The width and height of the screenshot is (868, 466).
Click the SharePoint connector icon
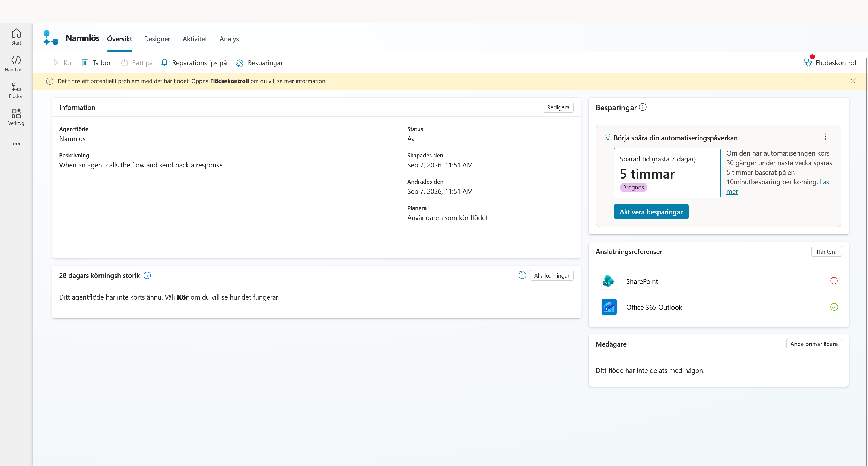(x=609, y=281)
